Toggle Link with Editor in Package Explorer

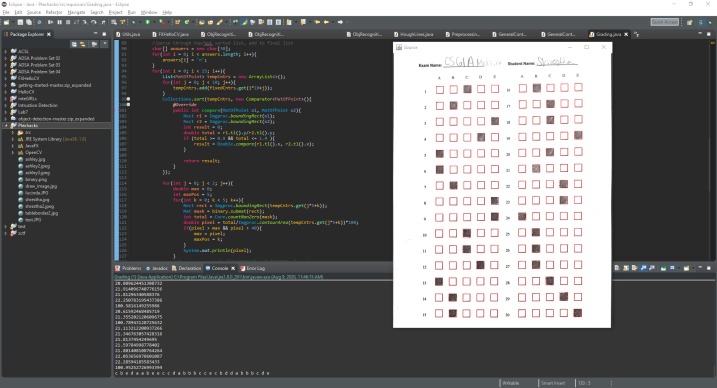tap(83, 44)
